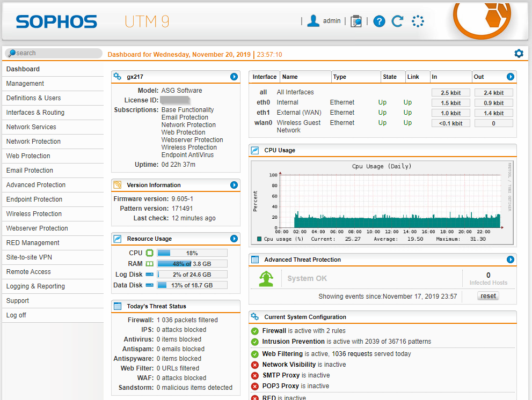This screenshot has width=532, height=400.
Task: Click the Current System Configuration gears icon
Action: pyautogui.click(x=255, y=317)
